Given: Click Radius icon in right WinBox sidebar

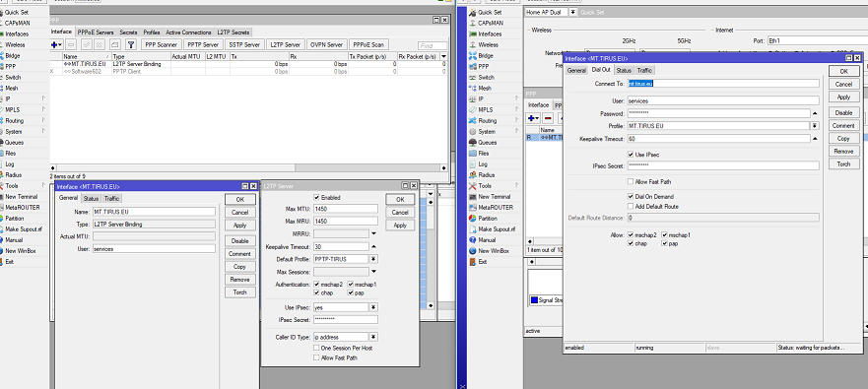Looking at the screenshot, I should coord(472,175).
